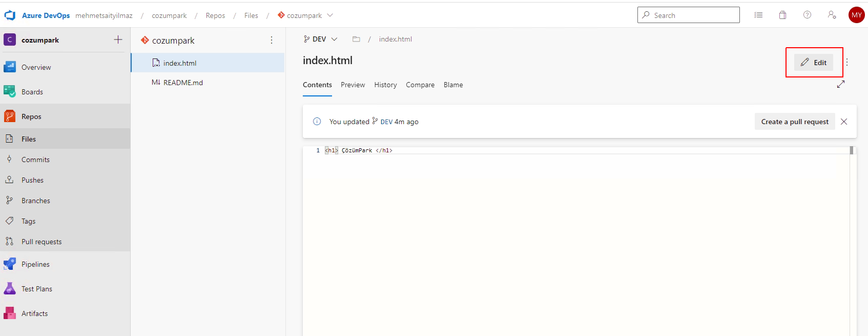The width and height of the screenshot is (868, 336).
Task: Click the marketplace shopping bag icon
Action: (x=782, y=15)
